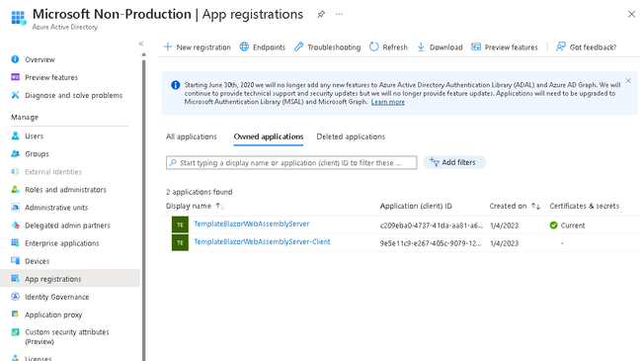Start a New registration
The width and height of the screenshot is (644, 361).
point(198,47)
